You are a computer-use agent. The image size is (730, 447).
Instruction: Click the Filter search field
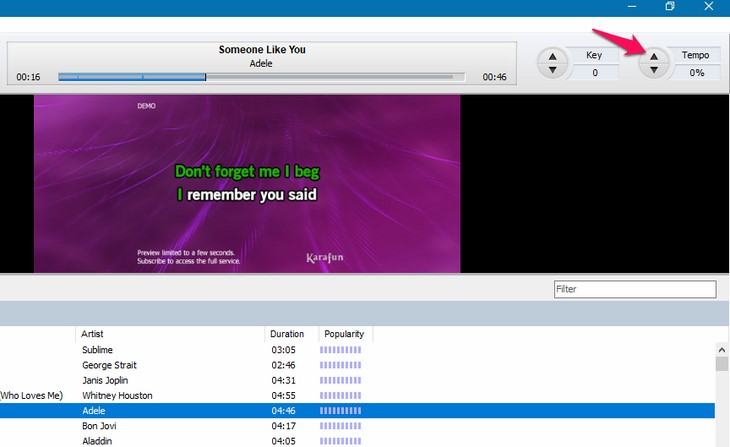tap(635, 289)
